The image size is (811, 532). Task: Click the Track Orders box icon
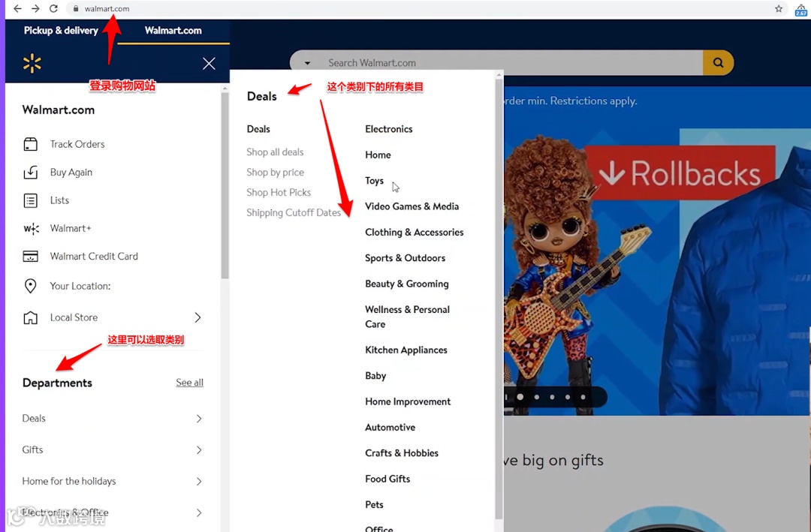point(31,144)
